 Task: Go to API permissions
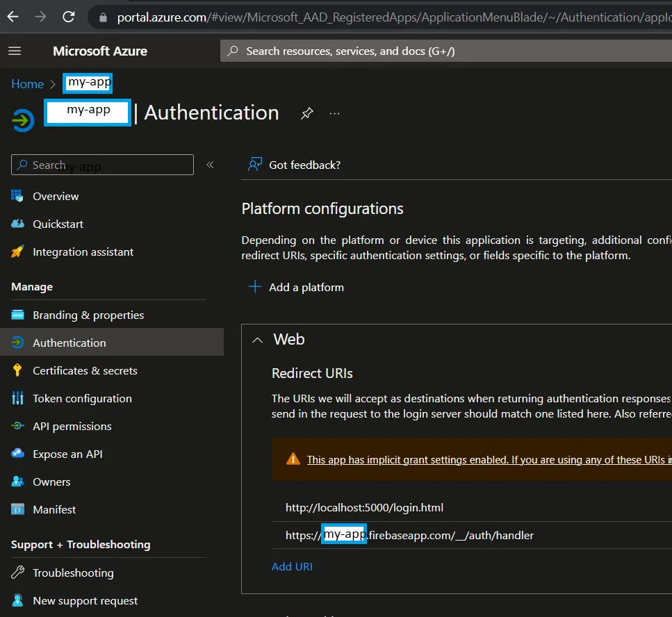(x=72, y=426)
